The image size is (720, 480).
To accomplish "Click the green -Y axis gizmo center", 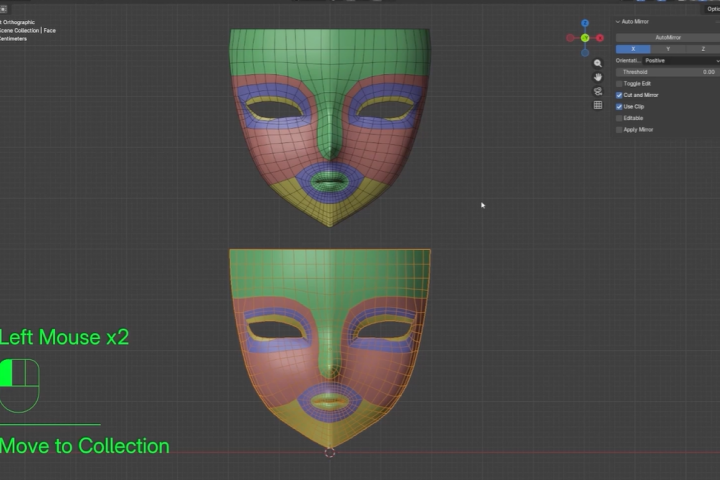I will [585, 38].
